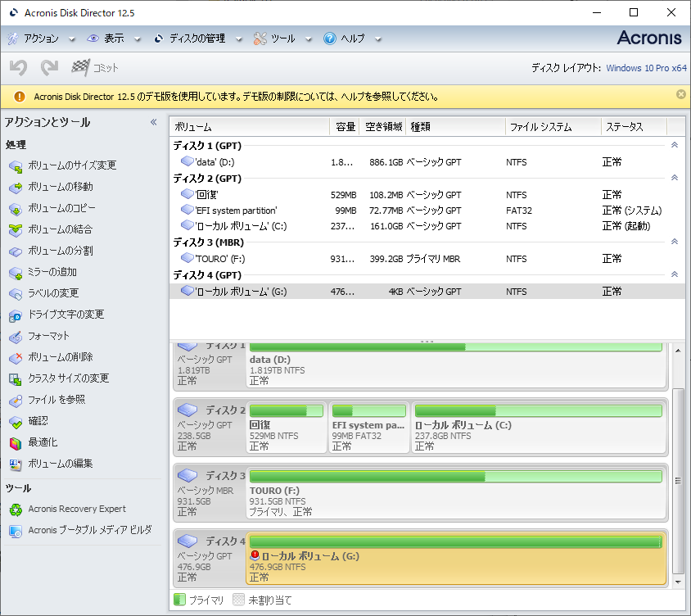Select ドライブ文字の変更 drive letter icon
Screen dimensions: 691x616
pos(16,315)
